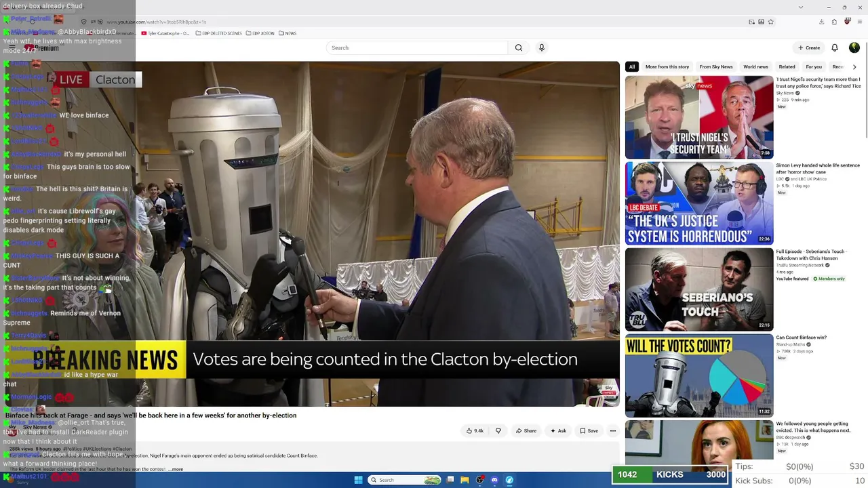
Task: Open 'Will The Votes Count?' thumbnail
Action: tap(699, 375)
